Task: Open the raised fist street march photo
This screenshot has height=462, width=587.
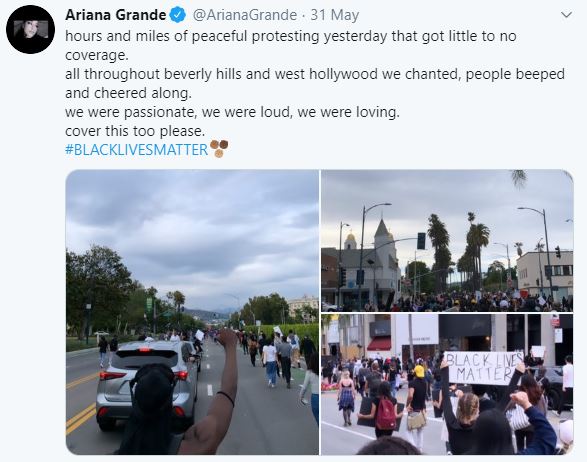Action: [192, 312]
